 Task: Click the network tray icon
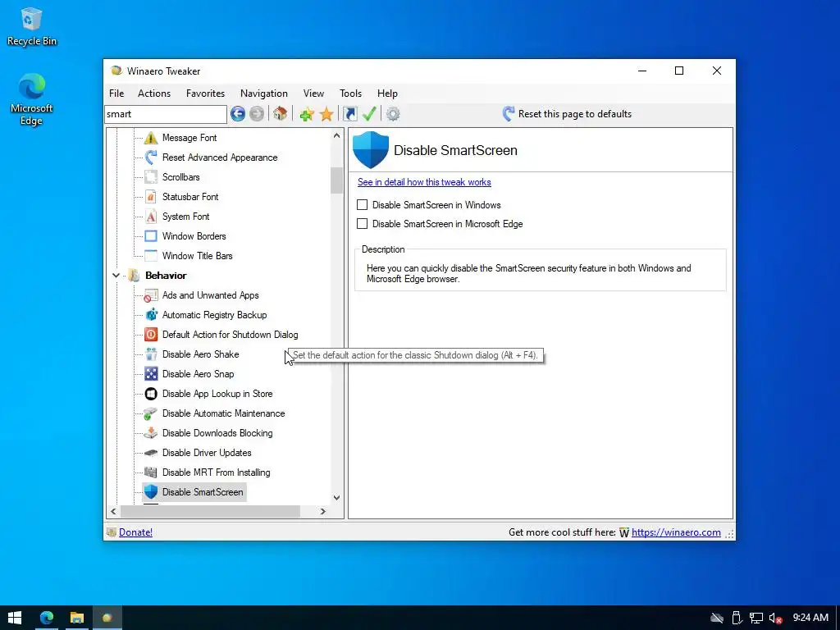click(756, 619)
